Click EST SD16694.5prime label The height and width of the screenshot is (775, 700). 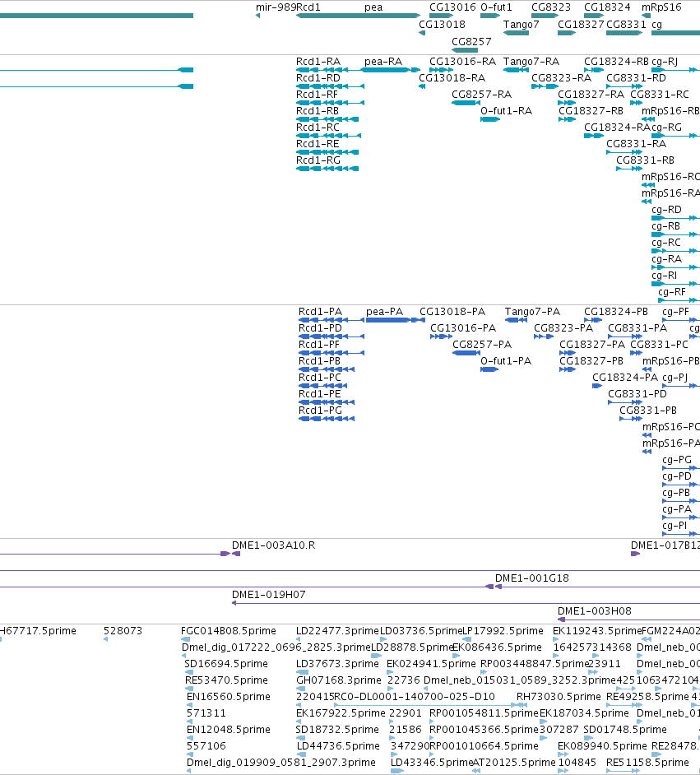tap(226, 664)
